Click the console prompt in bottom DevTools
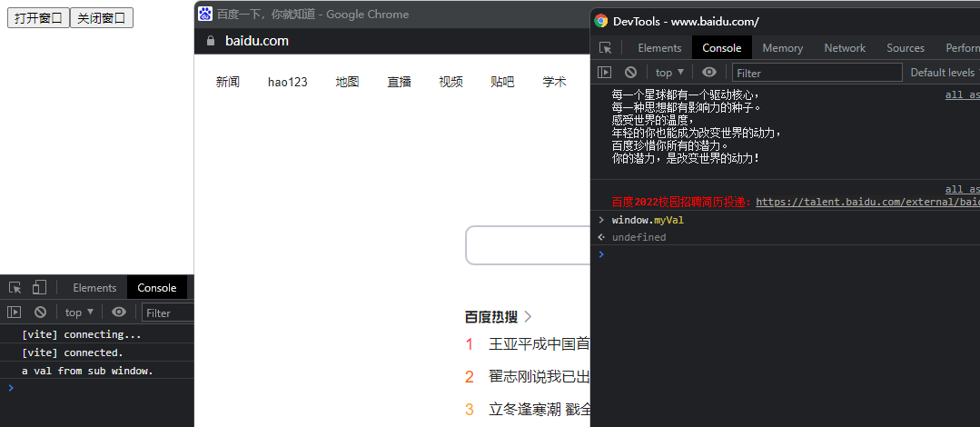The image size is (980, 427). 97,388
